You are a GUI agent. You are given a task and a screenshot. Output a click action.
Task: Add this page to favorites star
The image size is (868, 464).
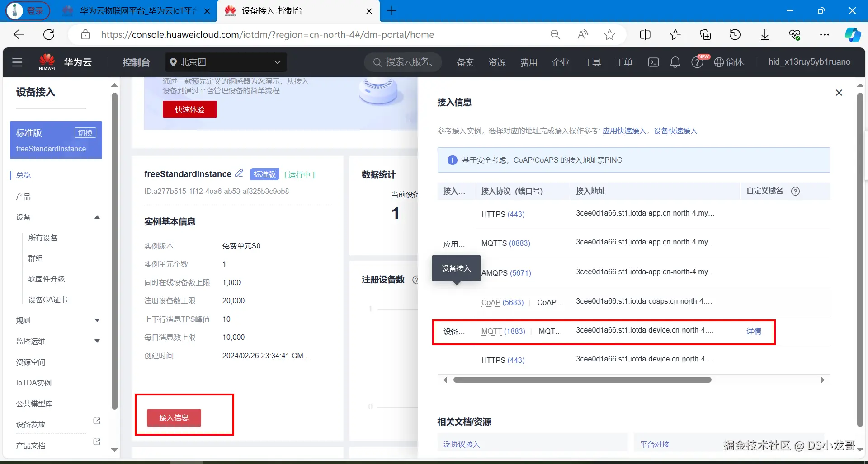(x=610, y=34)
